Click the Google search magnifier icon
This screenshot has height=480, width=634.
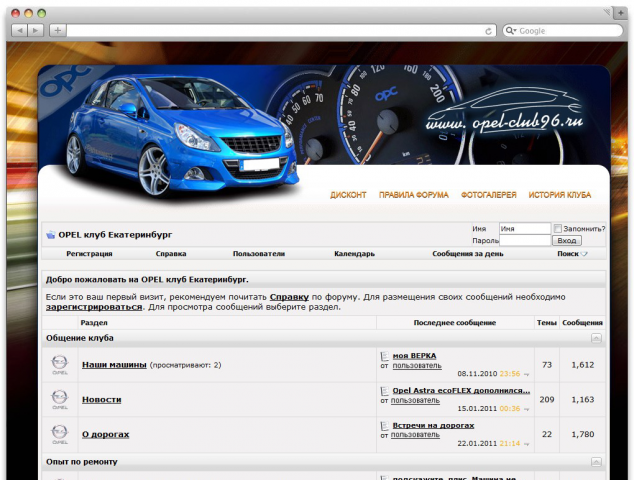tap(510, 31)
